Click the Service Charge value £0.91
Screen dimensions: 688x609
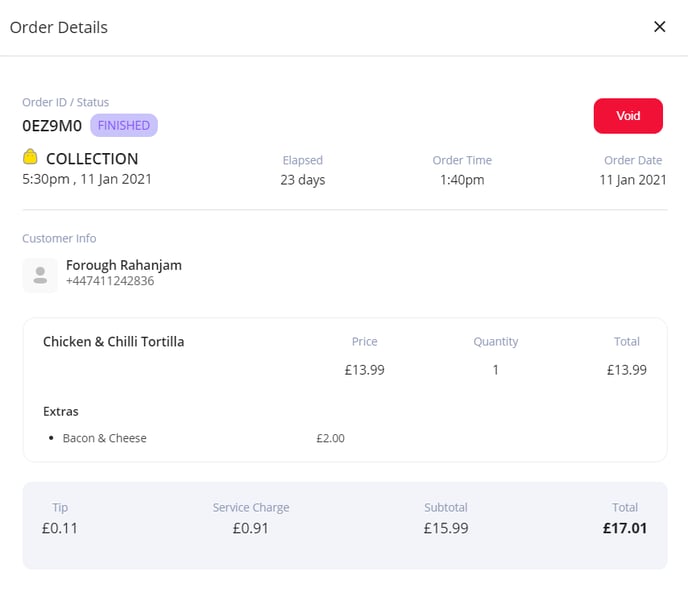(x=251, y=528)
